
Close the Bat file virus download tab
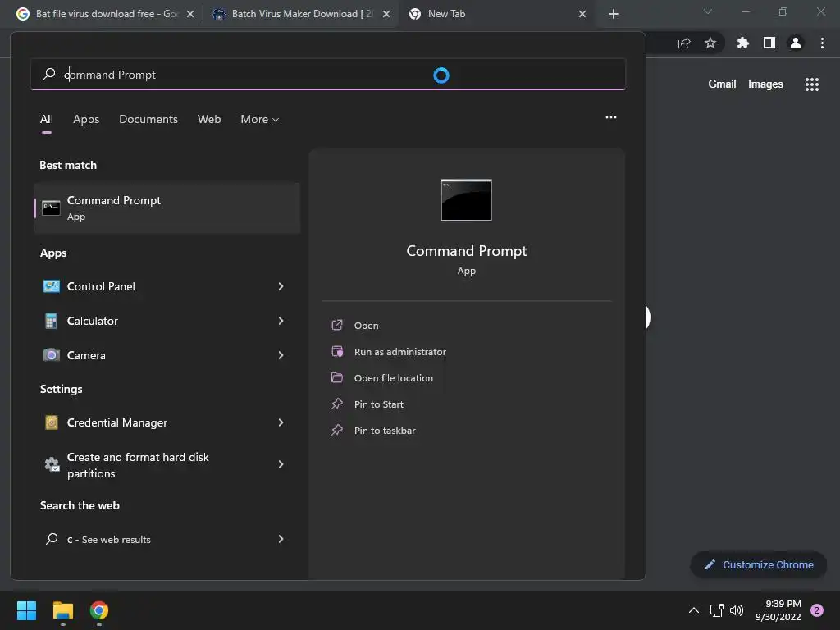(190, 14)
